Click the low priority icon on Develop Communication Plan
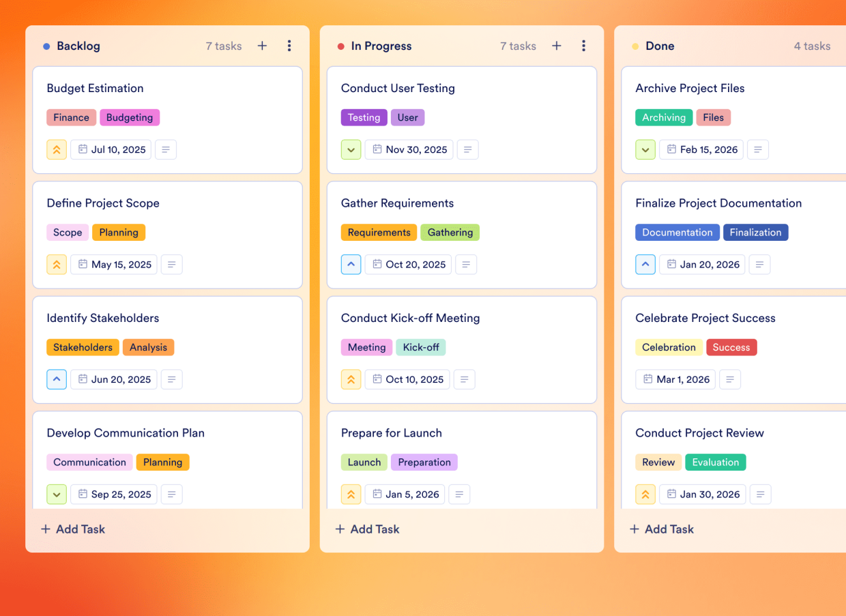Image resolution: width=846 pixels, height=616 pixels. click(57, 494)
